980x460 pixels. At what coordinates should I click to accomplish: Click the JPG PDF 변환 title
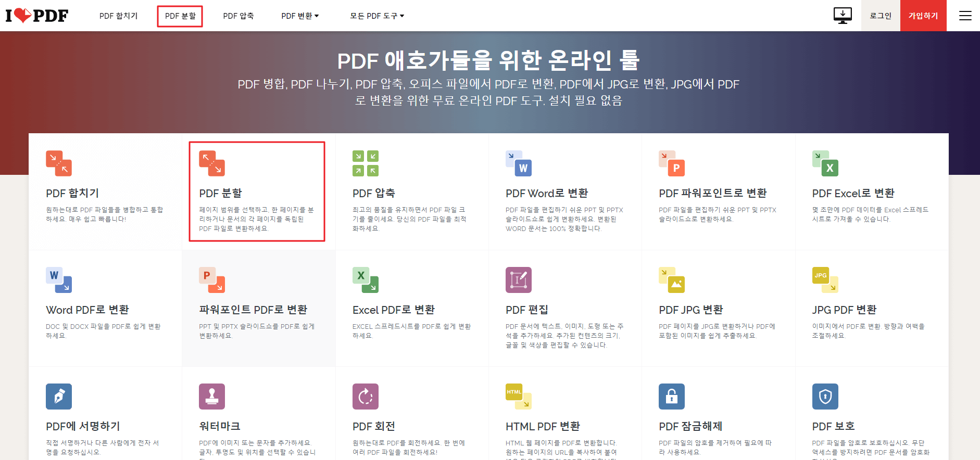845,310
